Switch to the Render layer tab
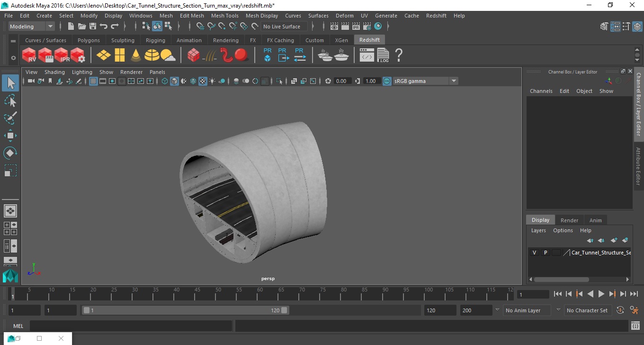644x345 pixels. coord(569,220)
